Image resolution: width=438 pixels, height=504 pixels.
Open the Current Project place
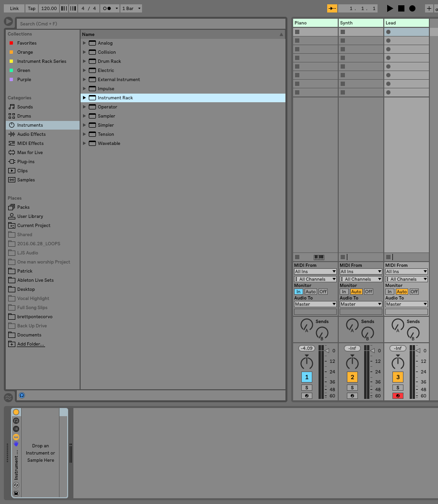[x=34, y=226]
